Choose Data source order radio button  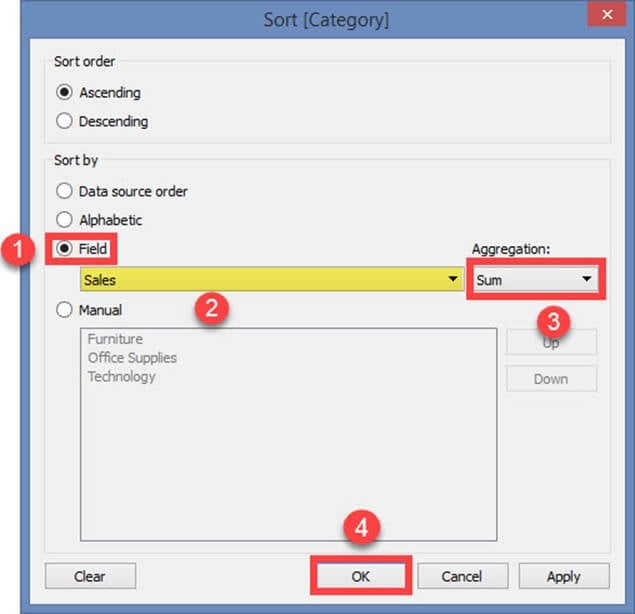pos(65,191)
